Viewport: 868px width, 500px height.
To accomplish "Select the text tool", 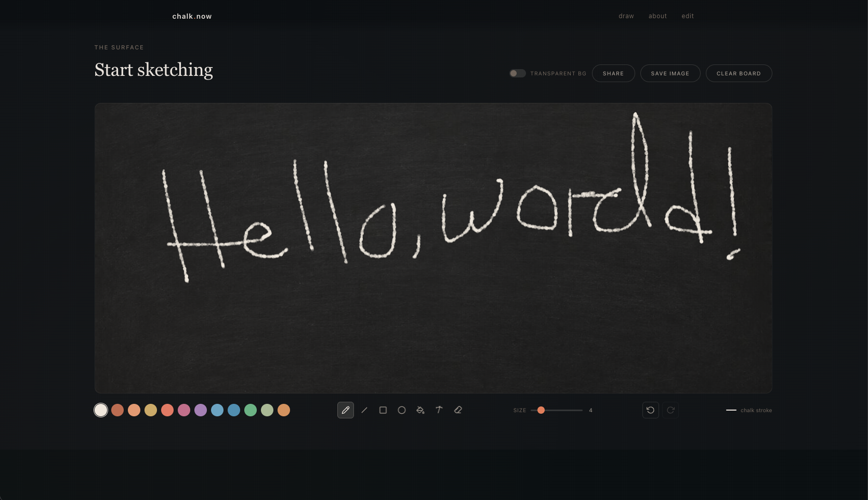I will 439,410.
